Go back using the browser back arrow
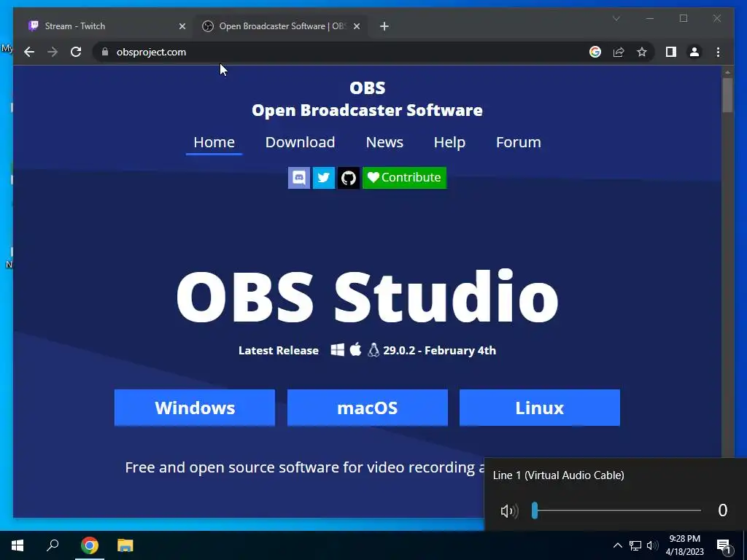 point(29,52)
